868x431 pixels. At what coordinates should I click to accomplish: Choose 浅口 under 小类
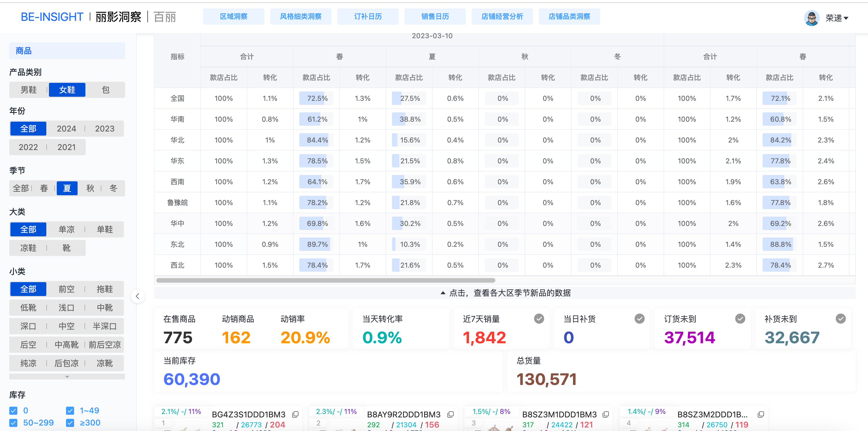(x=66, y=307)
